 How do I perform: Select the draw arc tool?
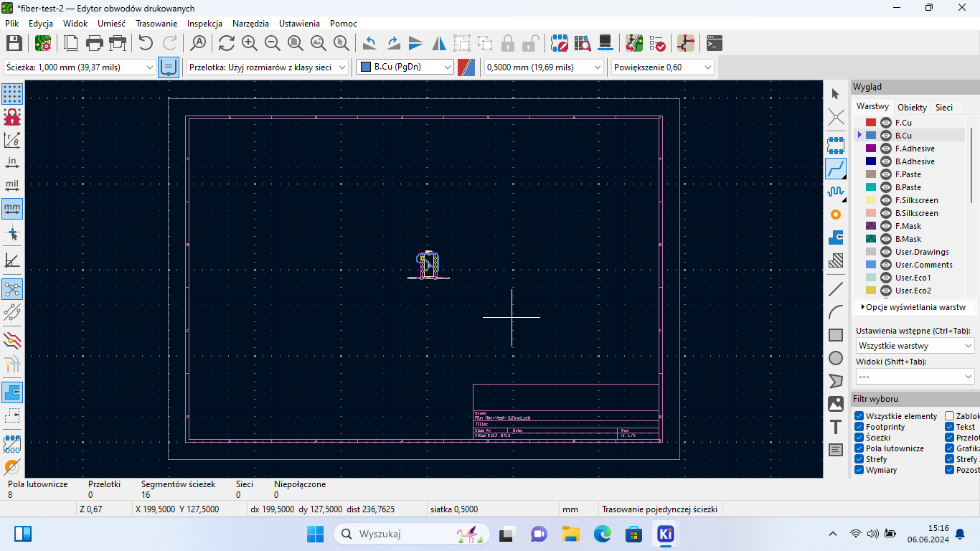[836, 312]
